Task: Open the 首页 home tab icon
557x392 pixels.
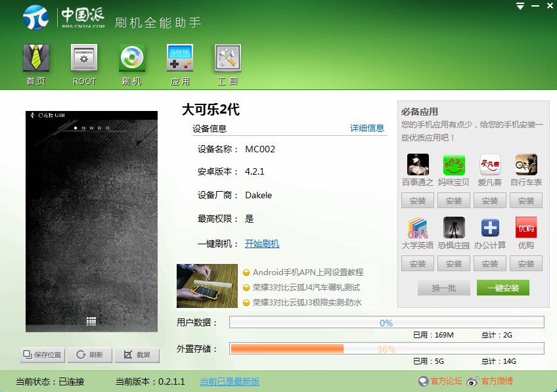Action: tap(36, 58)
